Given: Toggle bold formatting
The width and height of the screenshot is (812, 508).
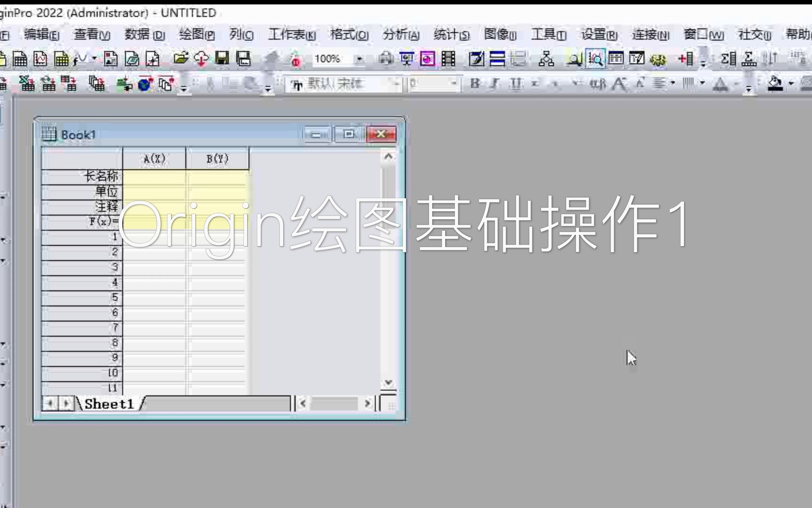Looking at the screenshot, I should 474,83.
